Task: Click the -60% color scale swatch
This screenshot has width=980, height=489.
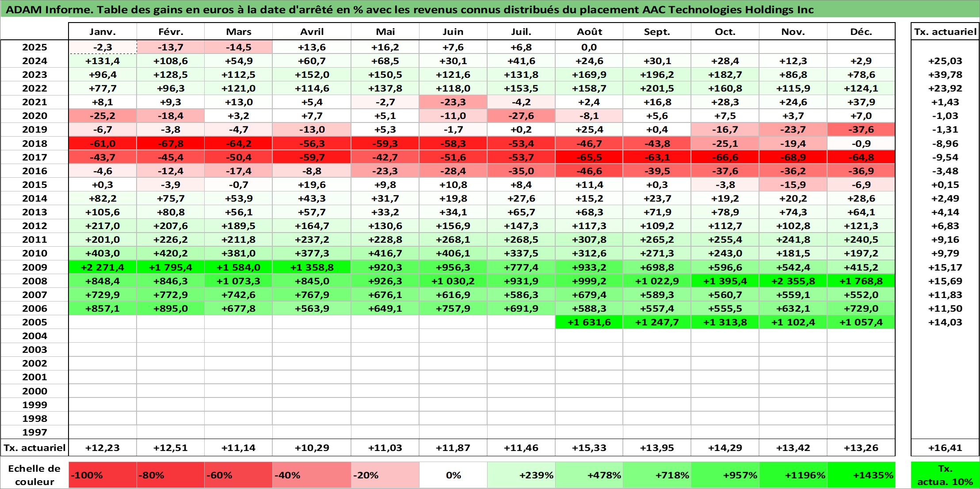Action: pyautogui.click(x=239, y=475)
